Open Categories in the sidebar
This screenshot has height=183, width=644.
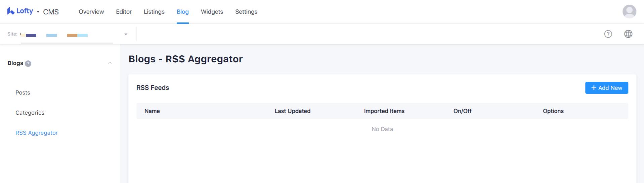30,113
